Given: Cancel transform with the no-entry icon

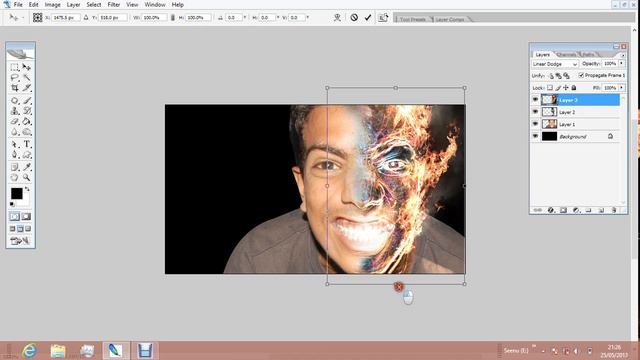Looking at the screenshot, I should tap(354, 18).
